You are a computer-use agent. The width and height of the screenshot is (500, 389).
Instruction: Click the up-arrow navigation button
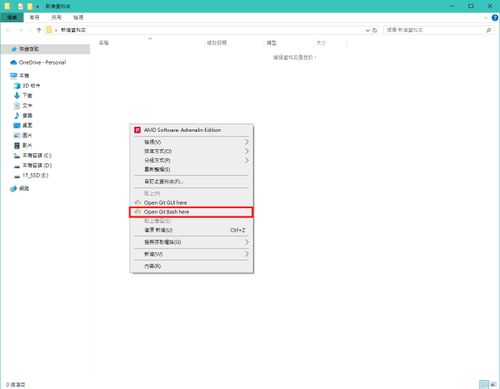tap(39, 30)
